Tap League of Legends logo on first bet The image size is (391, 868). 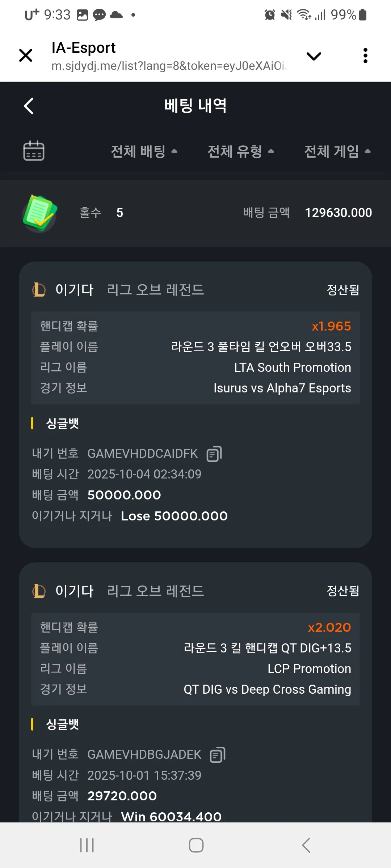point(39,290)
